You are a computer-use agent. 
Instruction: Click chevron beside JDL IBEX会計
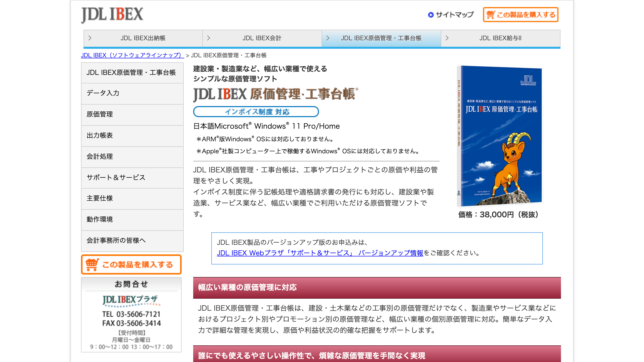(x=209, y=38)
